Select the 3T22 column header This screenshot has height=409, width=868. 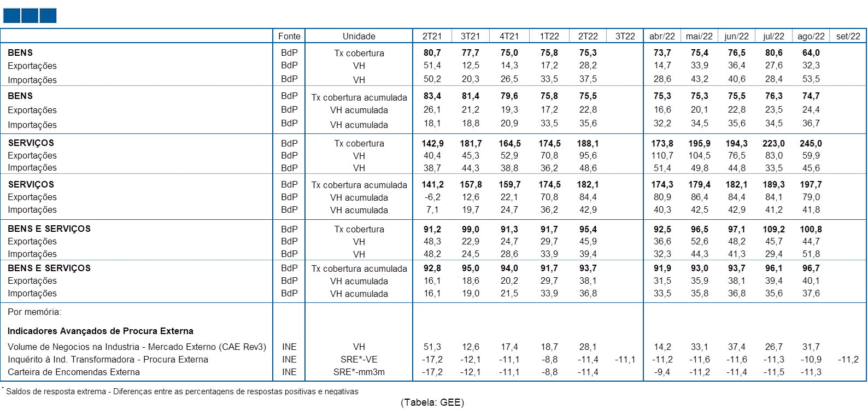point(625,36)
